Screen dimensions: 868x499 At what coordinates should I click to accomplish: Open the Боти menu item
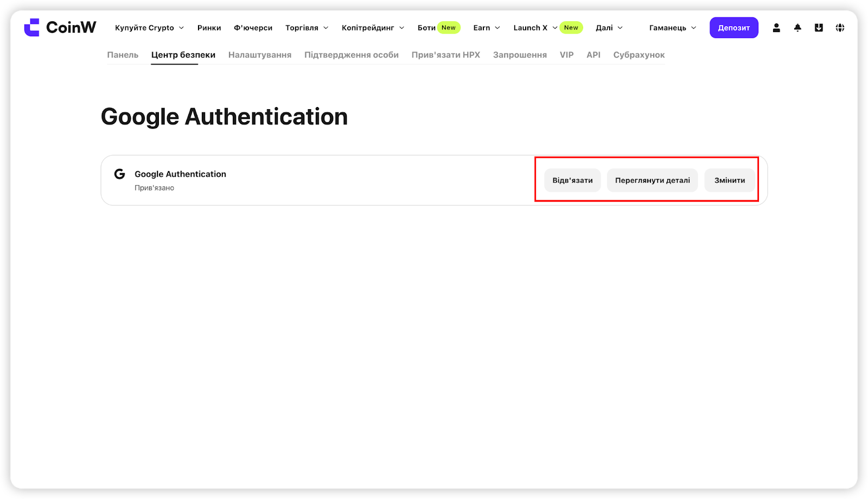tap(426, 28)
